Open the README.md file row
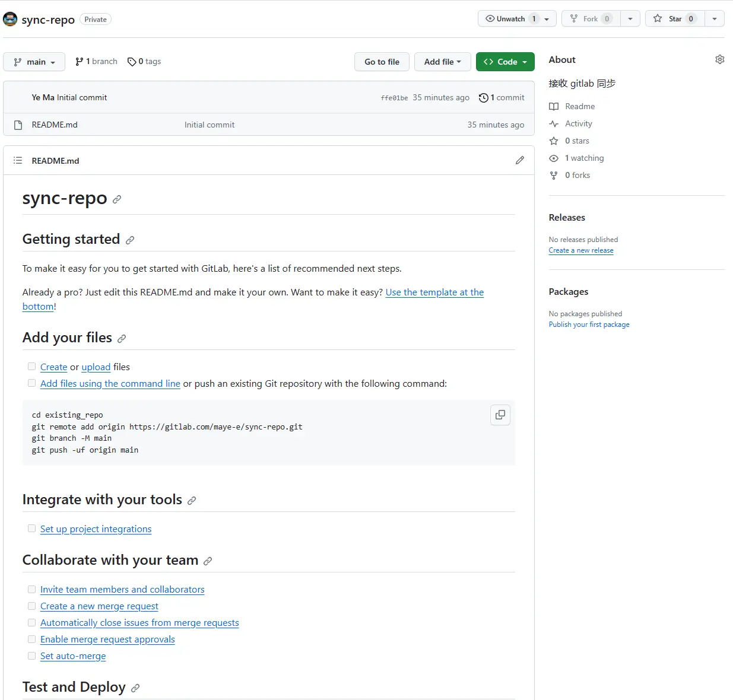733x700 pixels. (x=55, y=125)
